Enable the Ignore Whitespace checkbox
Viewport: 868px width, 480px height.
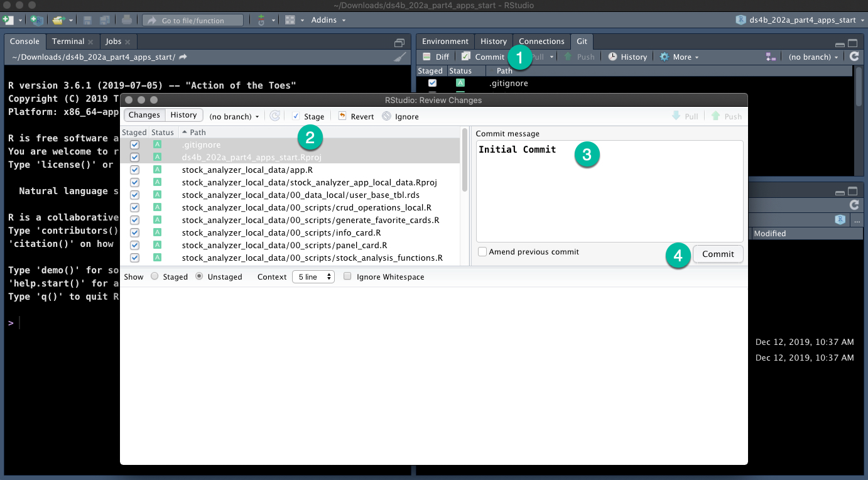tap(347, 276)
